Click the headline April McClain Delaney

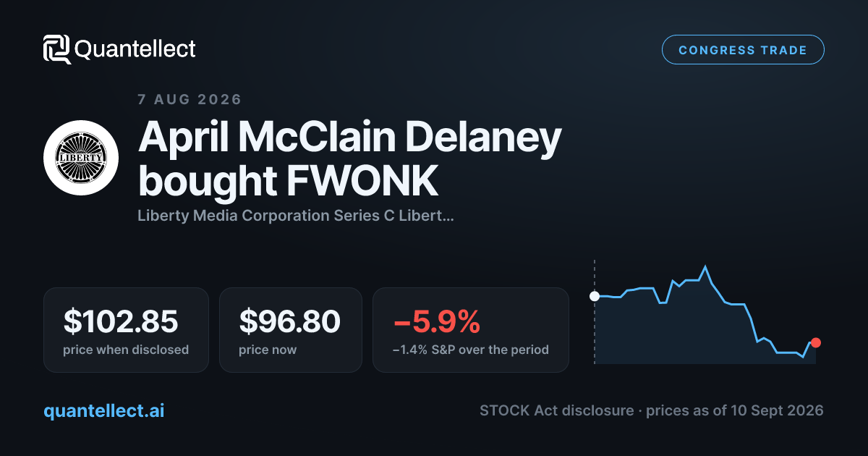coord(349,137)
